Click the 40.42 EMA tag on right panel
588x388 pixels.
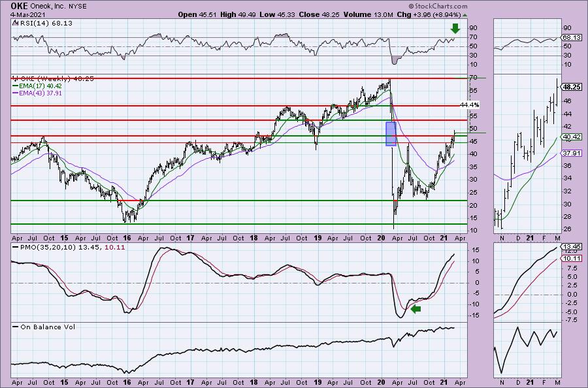pos(572,137)
